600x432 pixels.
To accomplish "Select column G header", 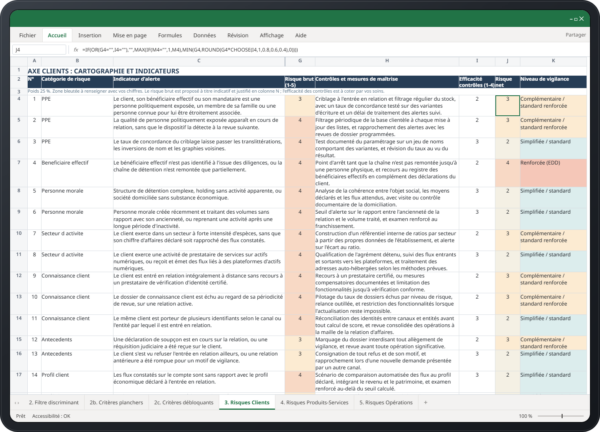I will pos(300,60).
